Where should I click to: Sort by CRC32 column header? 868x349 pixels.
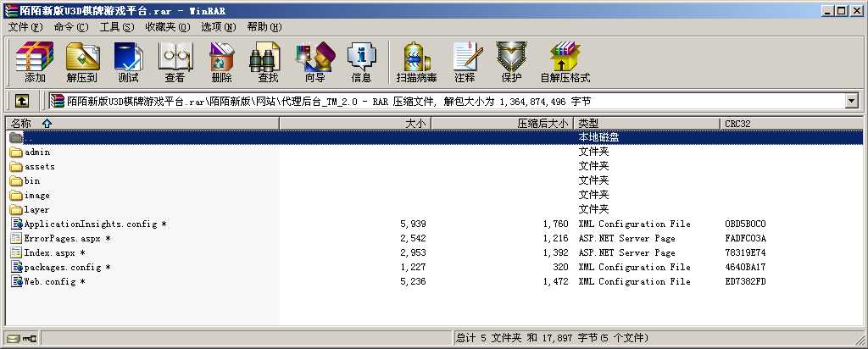(x=791, y=124)
